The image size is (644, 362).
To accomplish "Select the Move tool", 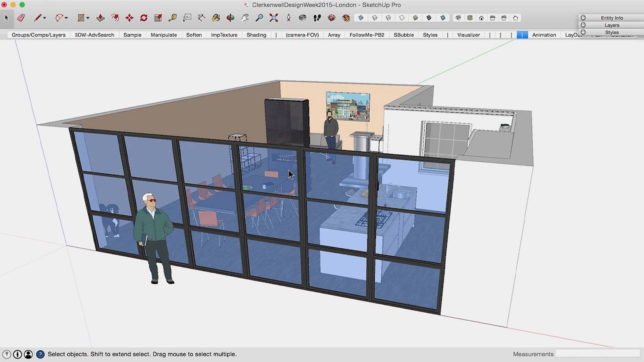I will coord(129,18).
